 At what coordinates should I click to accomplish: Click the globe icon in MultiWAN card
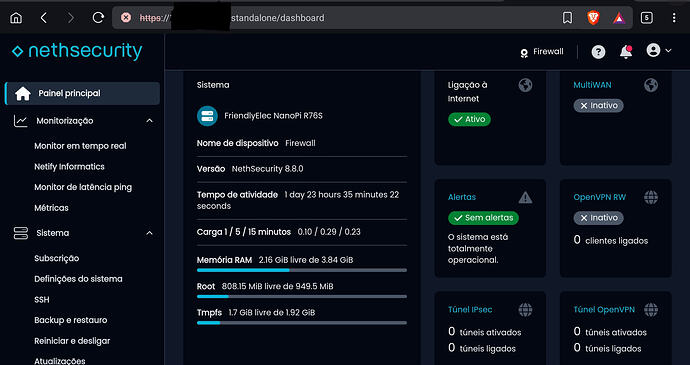pyautogui.click(x=651, y=85)
